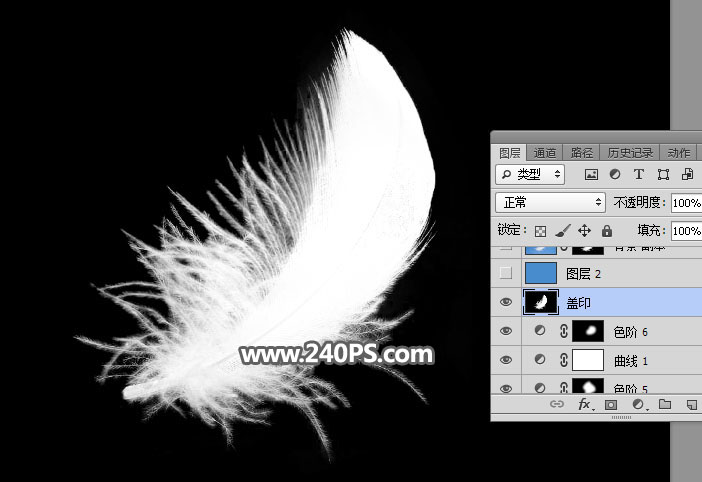The height and width of the screenshot is (482, 702).
Task: Hide the 盖印 layer
Action: click(506, 302)
